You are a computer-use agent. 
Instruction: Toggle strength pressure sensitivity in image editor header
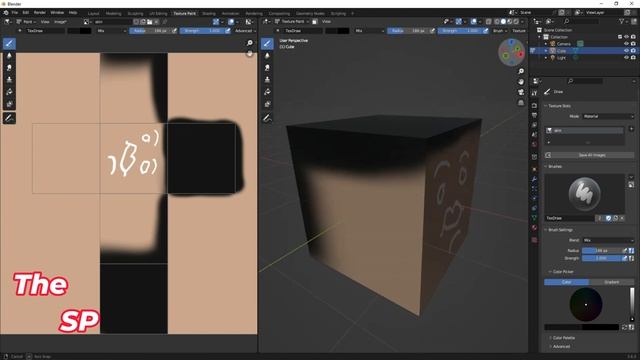coord(228,31)
